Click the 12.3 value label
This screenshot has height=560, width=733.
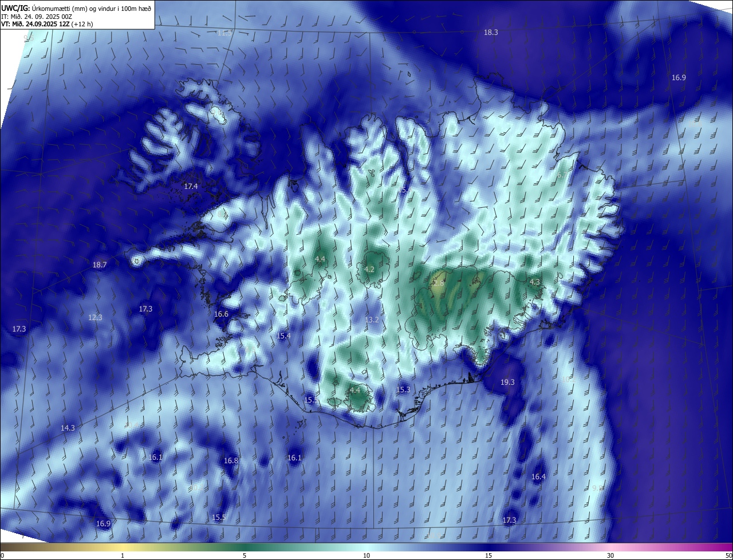pyautogui.click(x=95, y=318)
